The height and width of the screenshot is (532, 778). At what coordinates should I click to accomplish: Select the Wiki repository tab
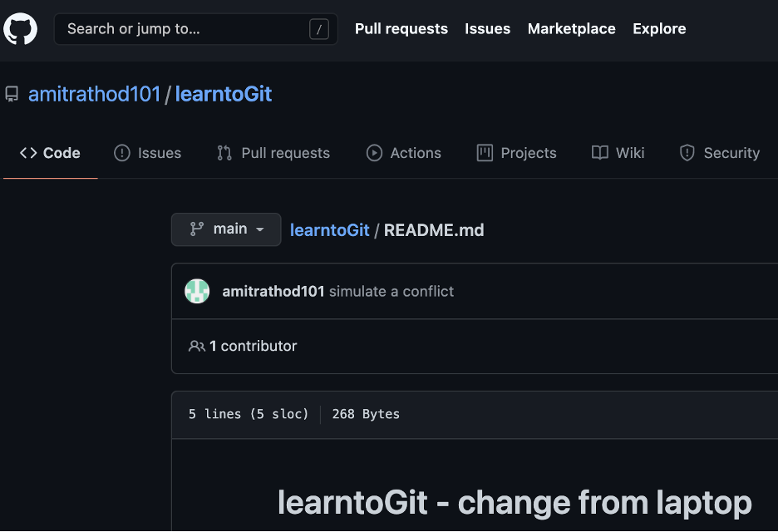(x=618, y=153)
